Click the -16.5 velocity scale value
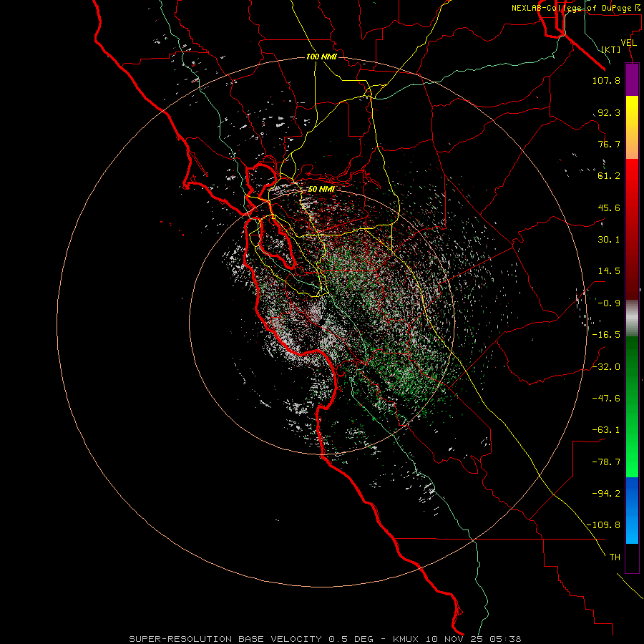The width and height of the screenshot is (644, 644). [606, 335]
